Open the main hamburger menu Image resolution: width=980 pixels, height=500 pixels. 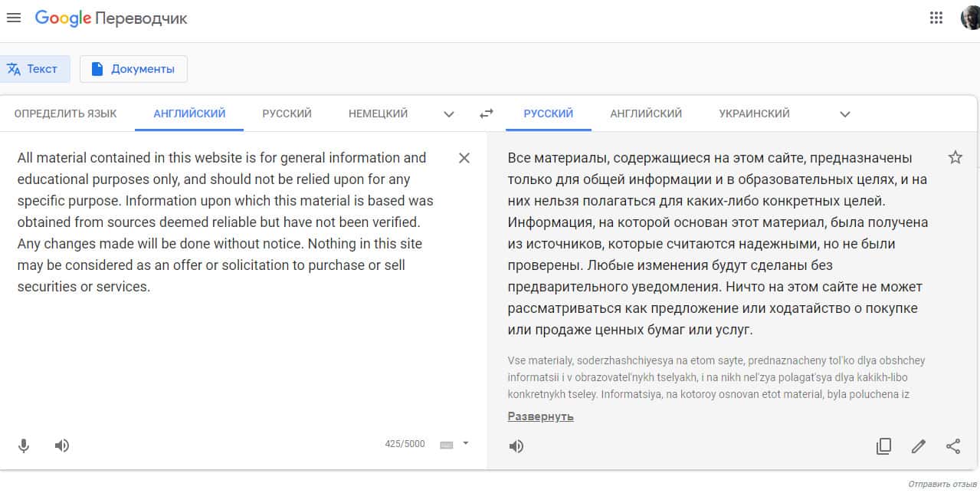tap(14, 18)
